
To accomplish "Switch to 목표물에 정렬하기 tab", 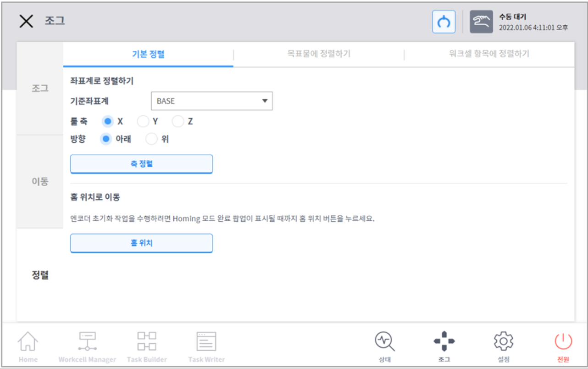I will (x=318, y=54).
